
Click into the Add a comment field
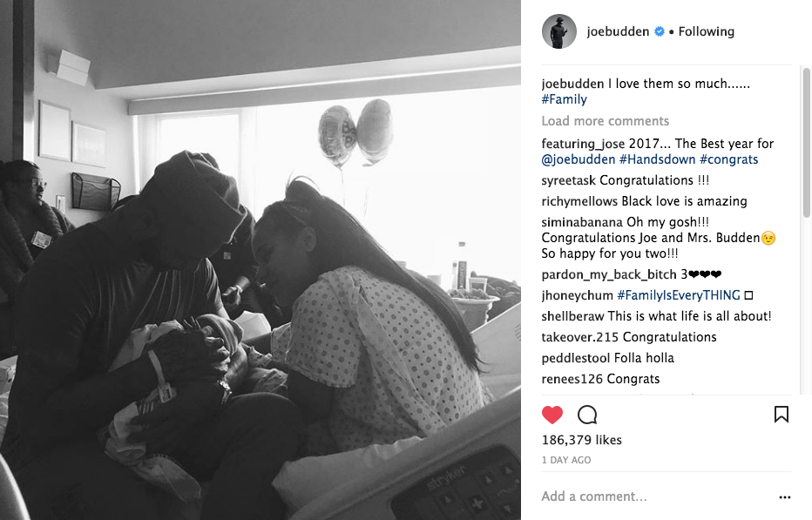658,496
